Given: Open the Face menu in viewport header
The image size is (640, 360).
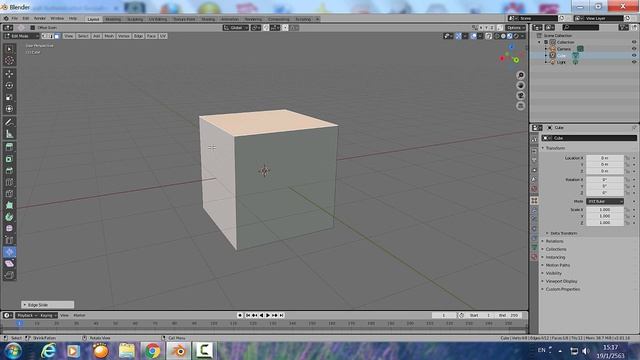Looking at the screenshot, I should click(151, 36).
